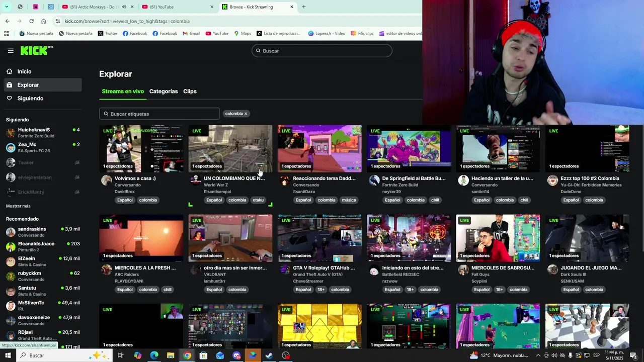Image resolution: width=644 pixels, height=362 pixels.
Task: Open 'JUGANDO EL JUEGO MA...' stream title
Action: (591, 268)
